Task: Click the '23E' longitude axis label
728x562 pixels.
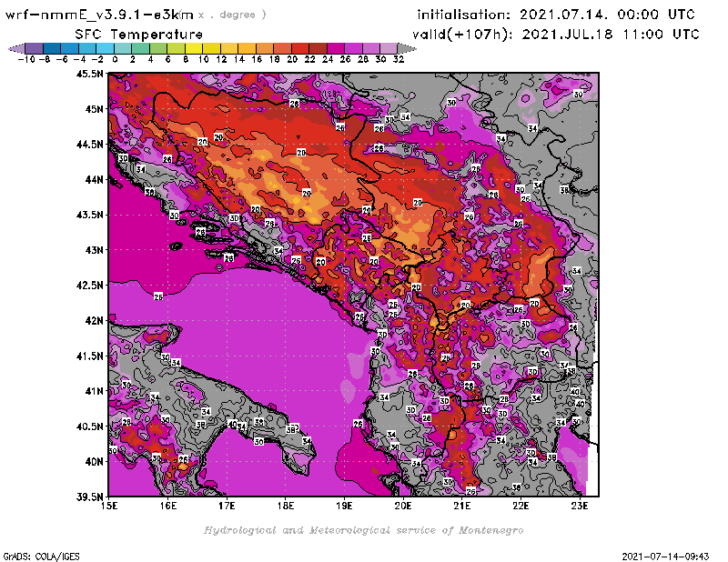Action: click(x=580, y=506)
